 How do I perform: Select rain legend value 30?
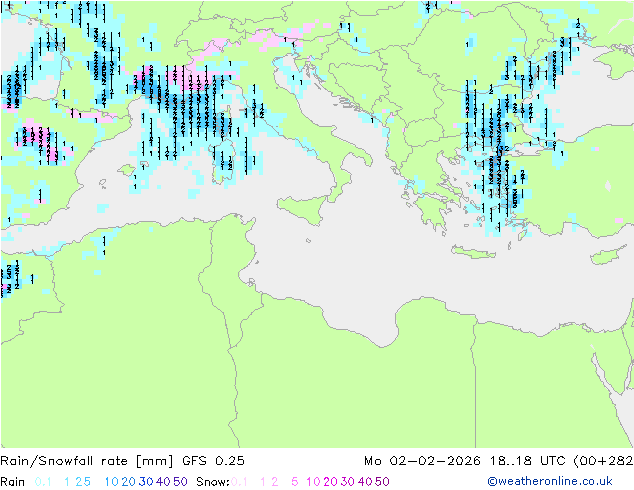click(146, 482)
